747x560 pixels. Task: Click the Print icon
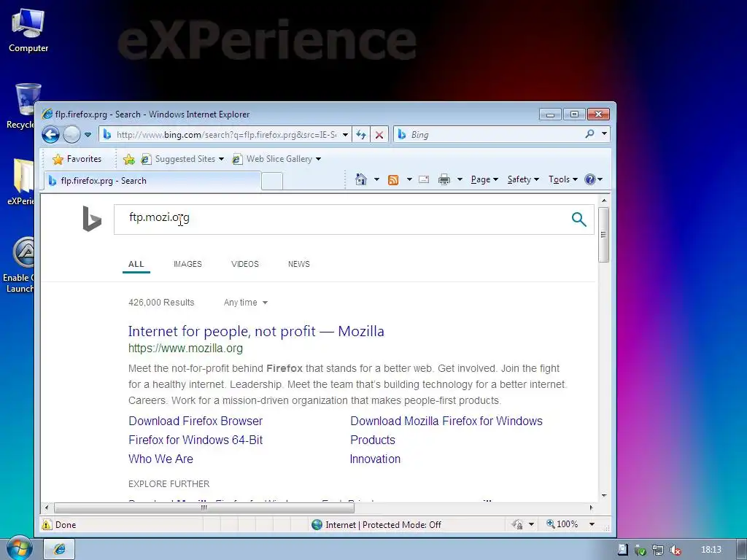[x=444, y=179]
